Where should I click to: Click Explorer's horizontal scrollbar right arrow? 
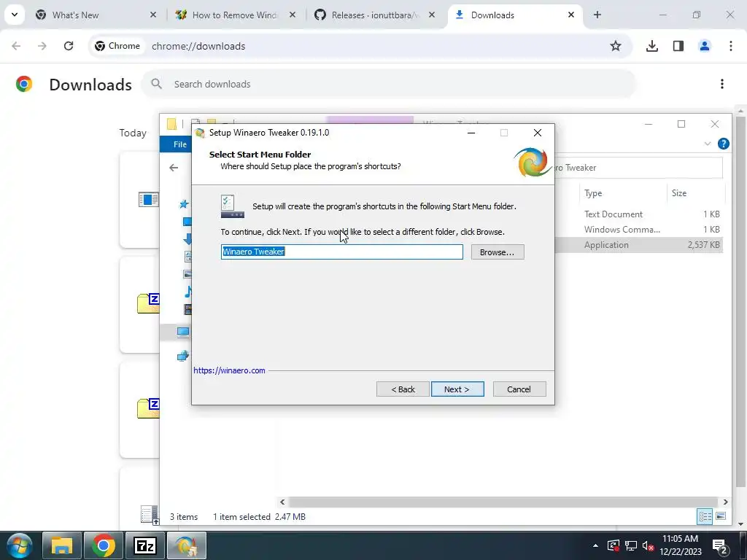tap(726, 502)
